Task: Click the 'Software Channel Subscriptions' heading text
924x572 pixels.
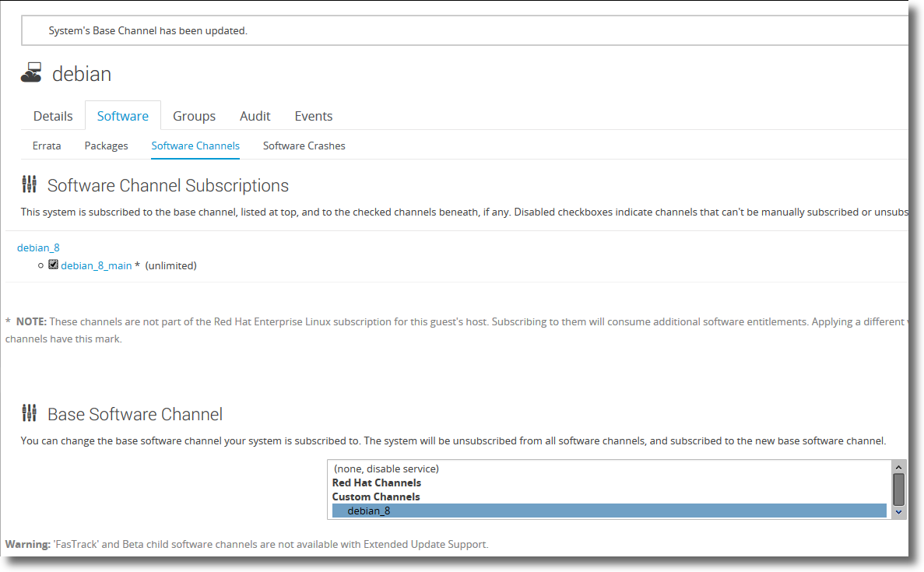Action: 168,185
